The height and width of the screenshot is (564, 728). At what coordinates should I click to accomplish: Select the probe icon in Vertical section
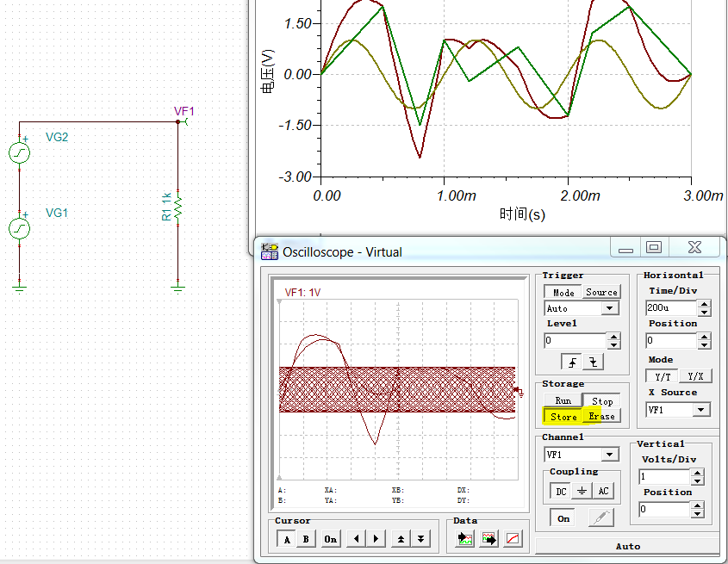pos(600,517)
